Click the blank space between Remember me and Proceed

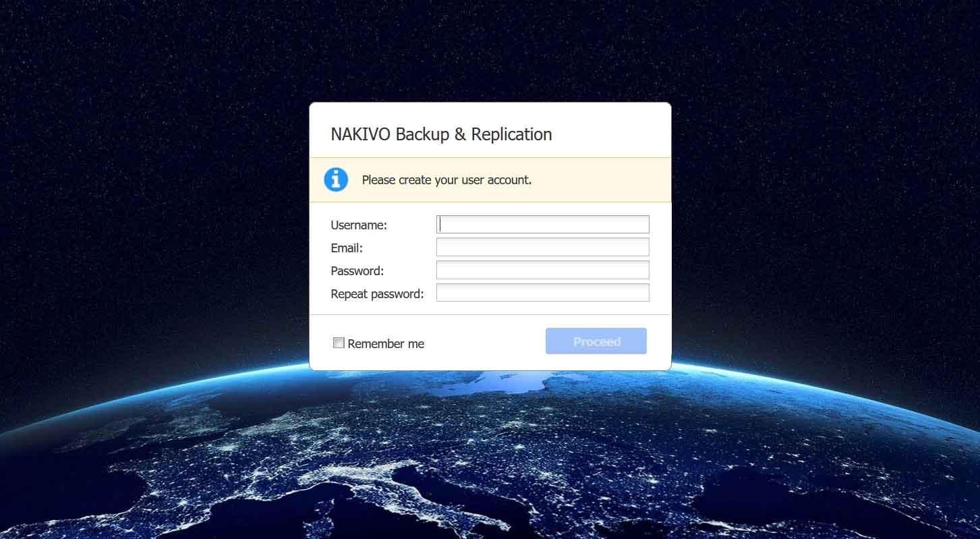pyautogui.click(x=484, y=343)
